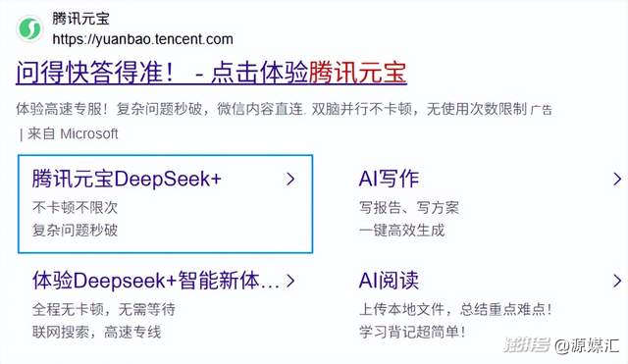This screenshot has height=364, width=628.
Task: Open the AI写作 sitelink
Action: 389,179
